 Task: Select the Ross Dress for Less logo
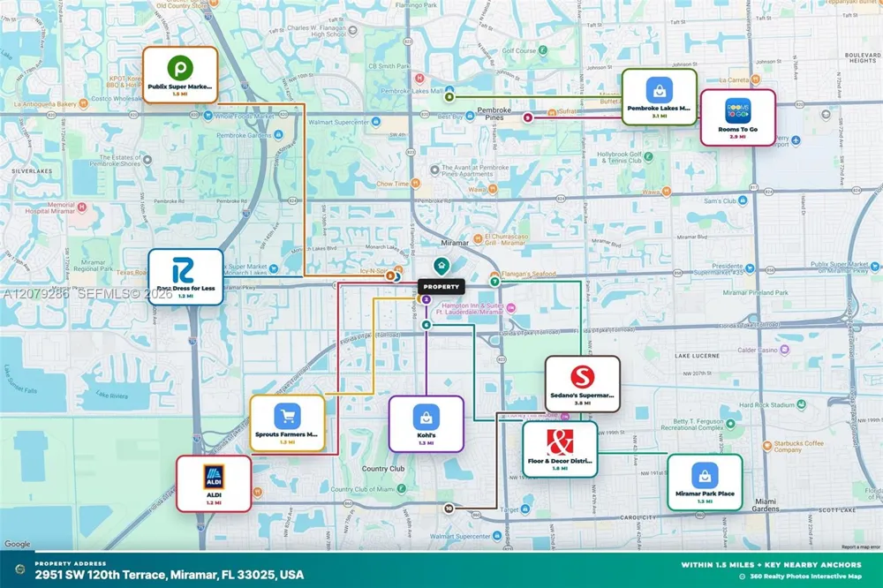pyautogui.click(x=183, y=270)
